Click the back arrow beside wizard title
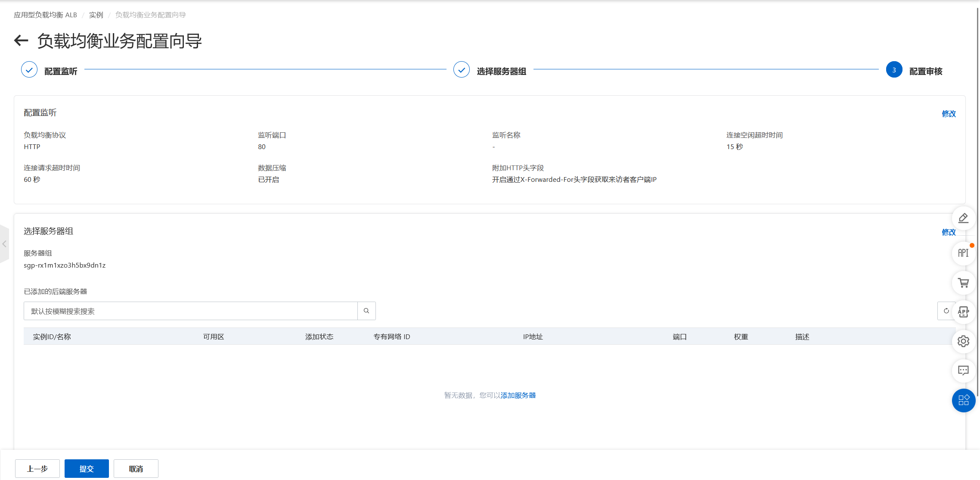This screenshot has height=480, width=980. pos(21,41)
